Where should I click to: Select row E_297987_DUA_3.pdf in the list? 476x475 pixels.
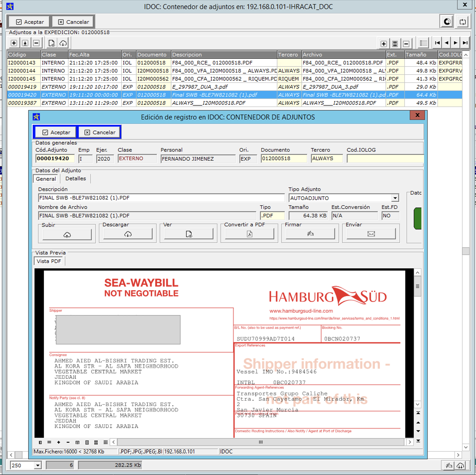[200, 87]
